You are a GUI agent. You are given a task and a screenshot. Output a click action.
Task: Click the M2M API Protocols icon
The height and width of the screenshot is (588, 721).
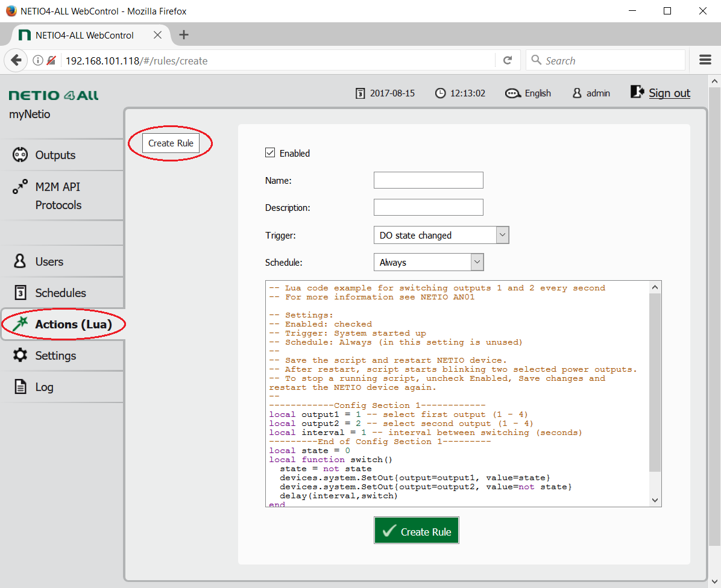pos(20,187)
